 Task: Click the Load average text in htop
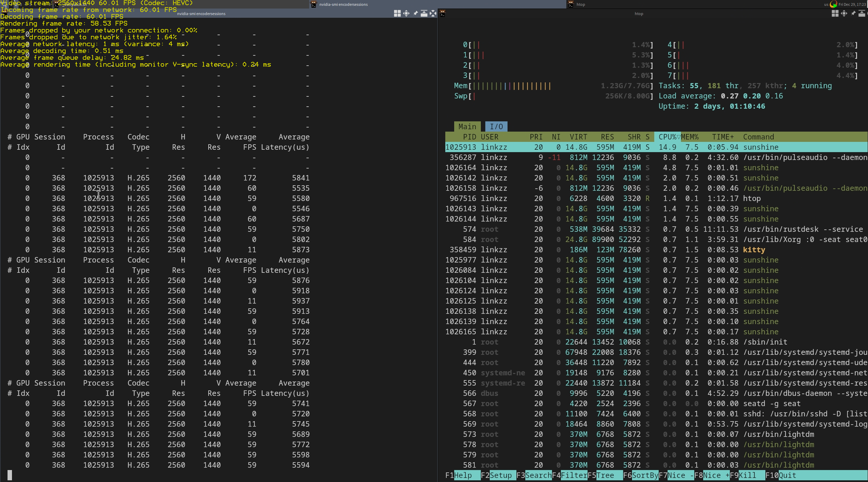[x=721, y=96]
